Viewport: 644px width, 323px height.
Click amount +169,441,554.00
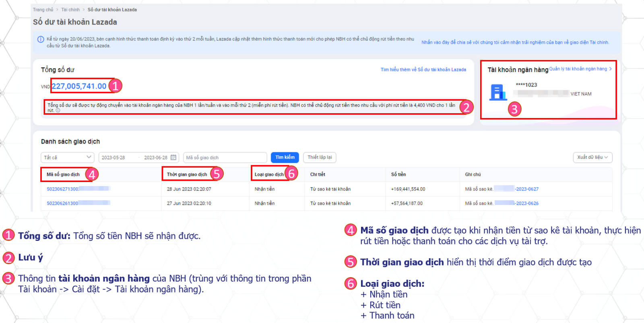pyautogui.click(x=408, y=189)
